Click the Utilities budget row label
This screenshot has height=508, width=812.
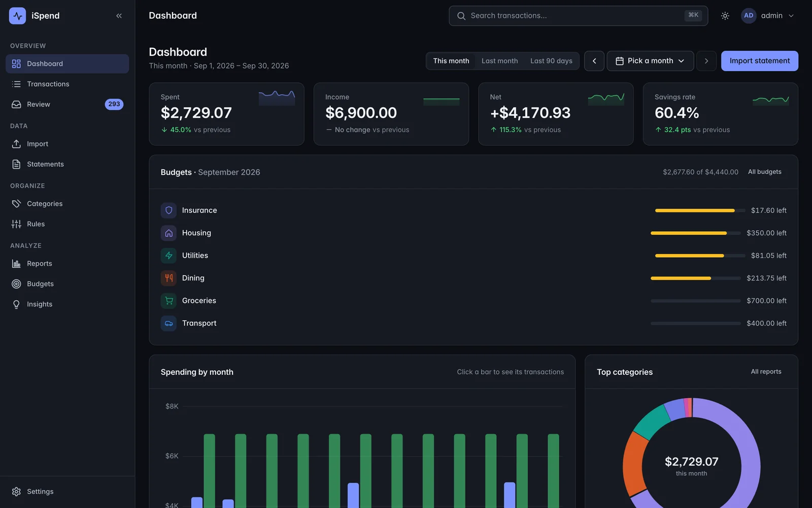[195, 256]
